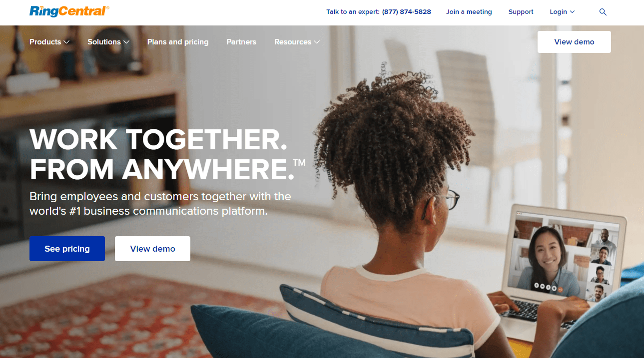Follow the Join a meeting link
Image resolution: width=644 pixels, height=358 pixels.
pyautogui.click(x=469, y=12)
